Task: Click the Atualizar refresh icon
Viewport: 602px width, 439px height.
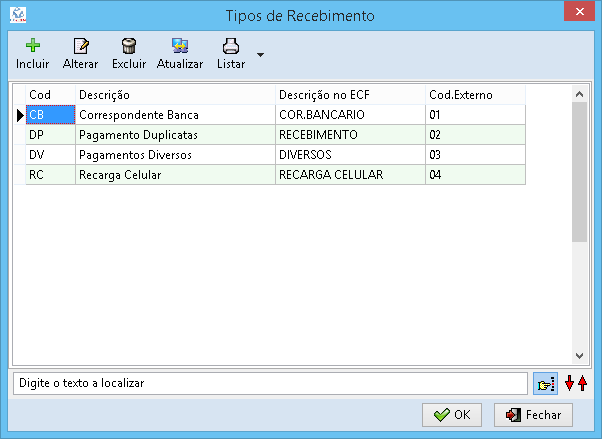Action: point(180,46)
